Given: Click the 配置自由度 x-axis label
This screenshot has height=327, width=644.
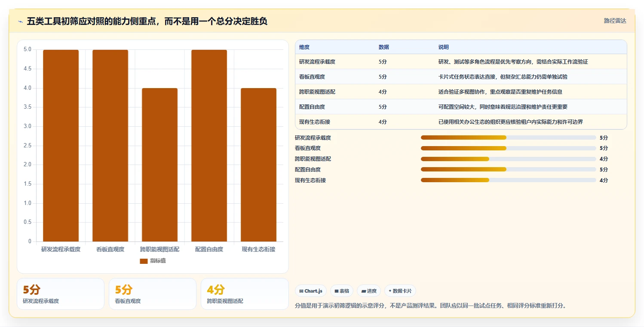Looking at the screenshot, I should [209, 249].
